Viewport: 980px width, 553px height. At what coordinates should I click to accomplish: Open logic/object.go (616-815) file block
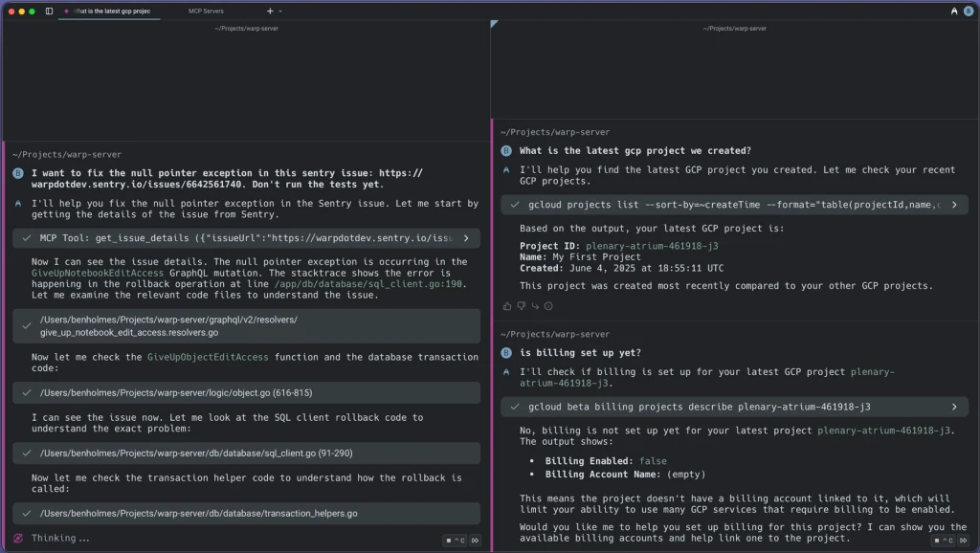[246, 393]
